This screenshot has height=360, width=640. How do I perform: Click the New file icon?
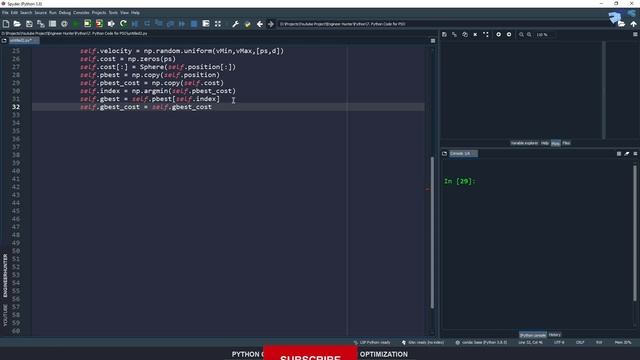tap(6, 24)
